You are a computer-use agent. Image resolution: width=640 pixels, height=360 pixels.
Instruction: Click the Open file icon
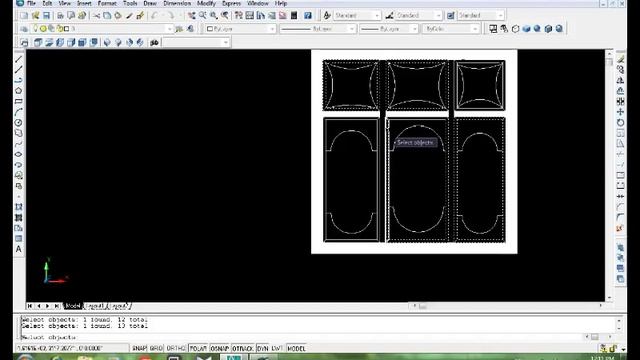pos(36,16)
